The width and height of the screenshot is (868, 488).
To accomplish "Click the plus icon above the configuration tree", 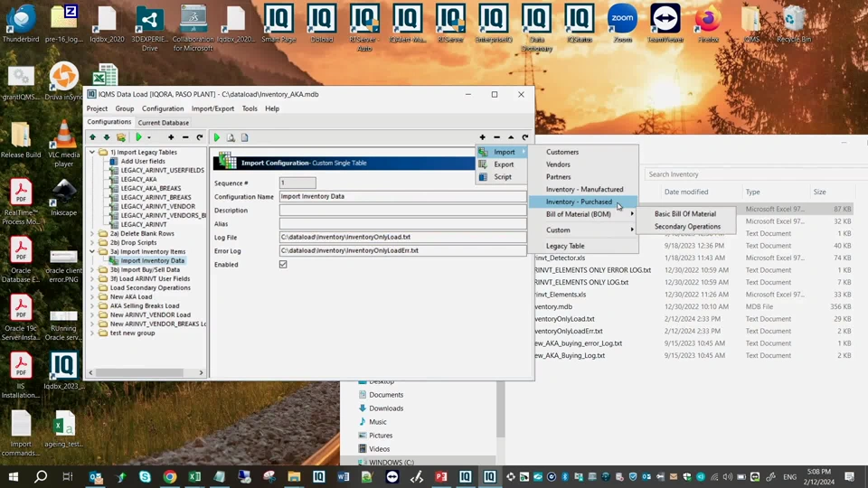I will [x=171, y=137].
